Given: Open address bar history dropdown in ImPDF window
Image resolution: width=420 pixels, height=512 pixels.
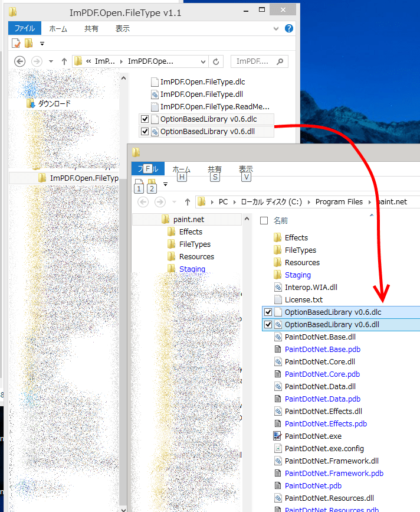Looking at the screenshot, I should tap(203, 62).
